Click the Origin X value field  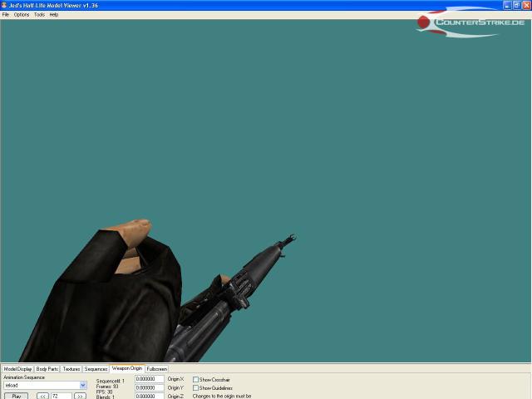[150, 379]
